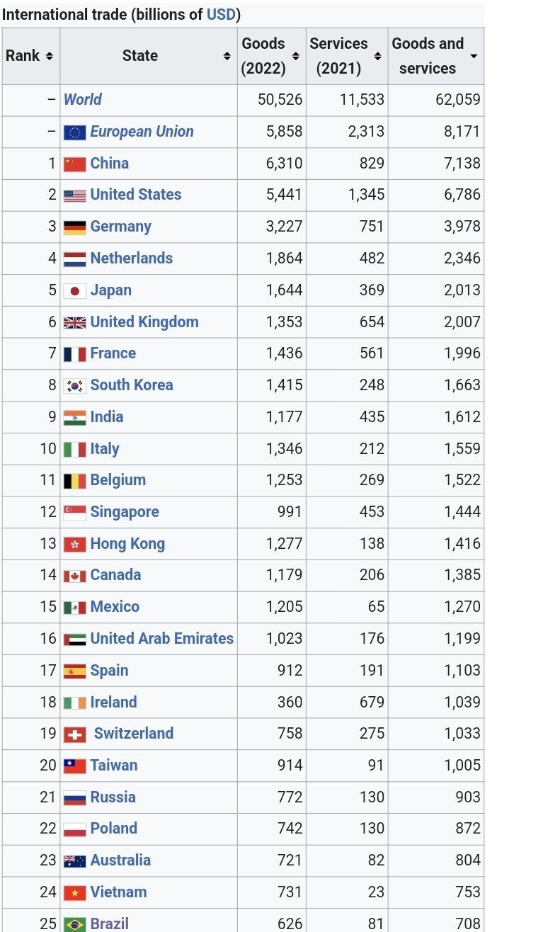Click the United States flag icon
Viewport: 560px width, 932px height.
tap(74, 195)
